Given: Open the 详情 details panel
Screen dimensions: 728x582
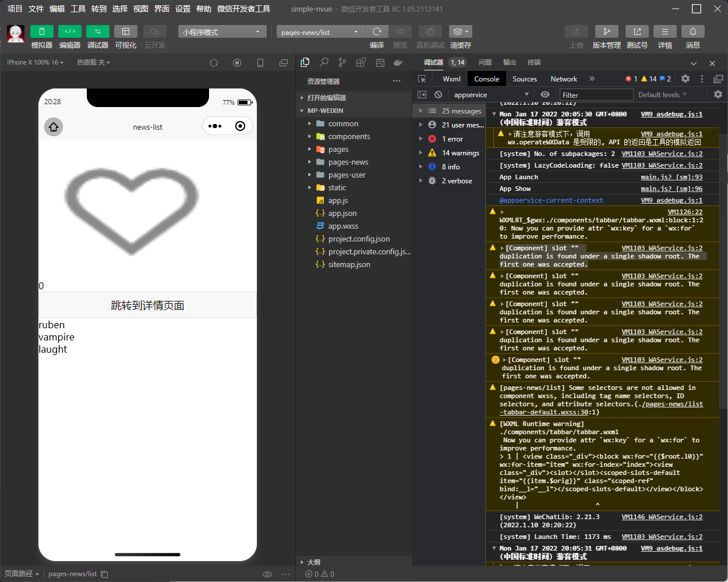Looking at the screenshot, I should tap(665, 31).
